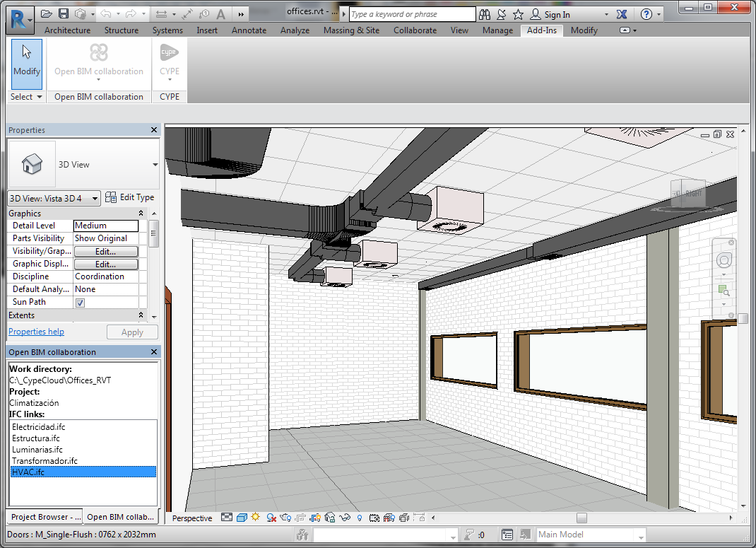Toggle the Sun Path checkbox
The image size is (756, 548).
tap(80, 303)
